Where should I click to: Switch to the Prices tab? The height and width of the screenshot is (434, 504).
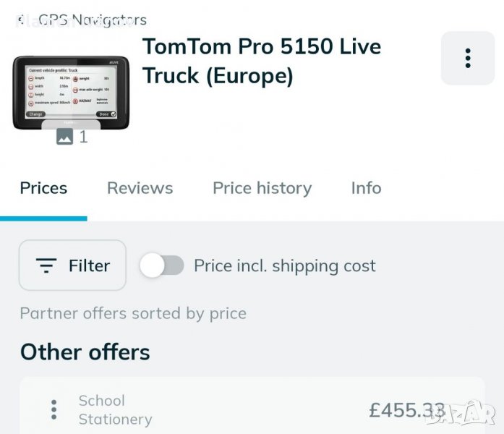tap(43, 188)
